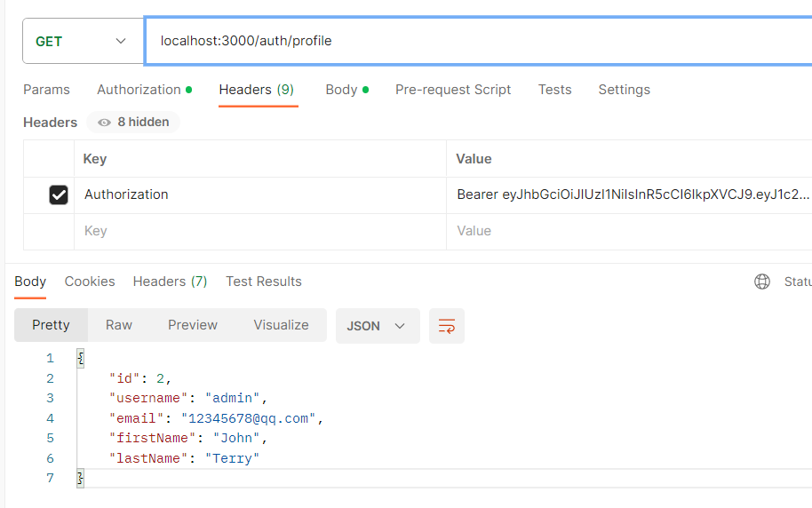Click the globe network icon
Viewport: 812px width, 508px height.
point(761,282)
